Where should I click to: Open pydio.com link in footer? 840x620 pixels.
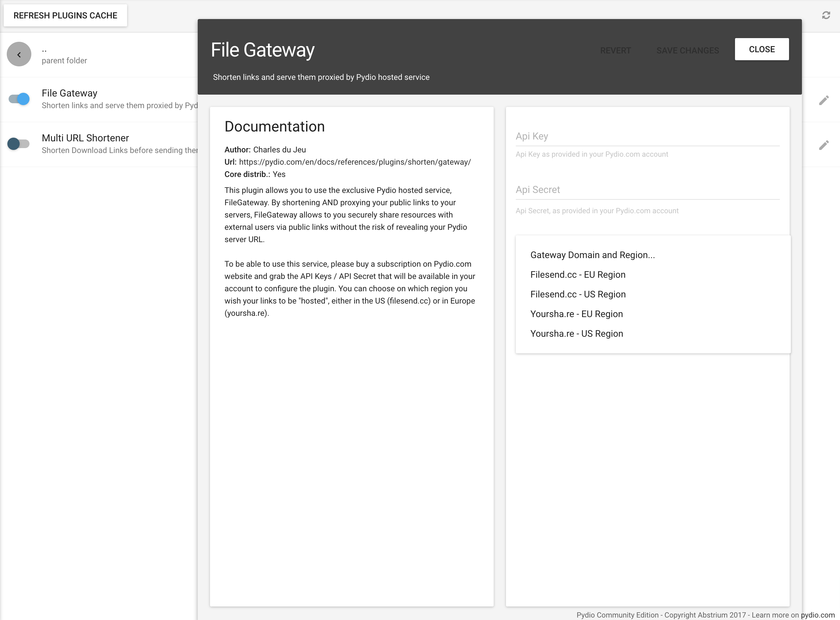click(818, 615)
